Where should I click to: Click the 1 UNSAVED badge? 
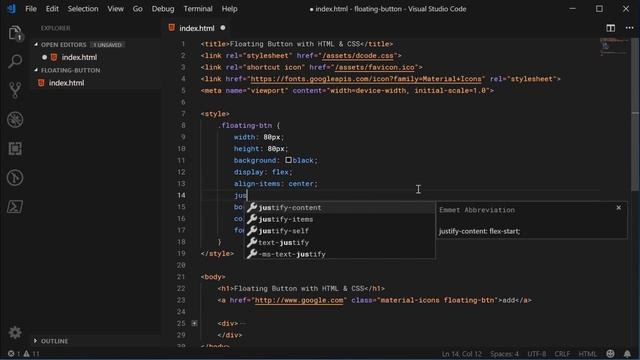(107, 44)
